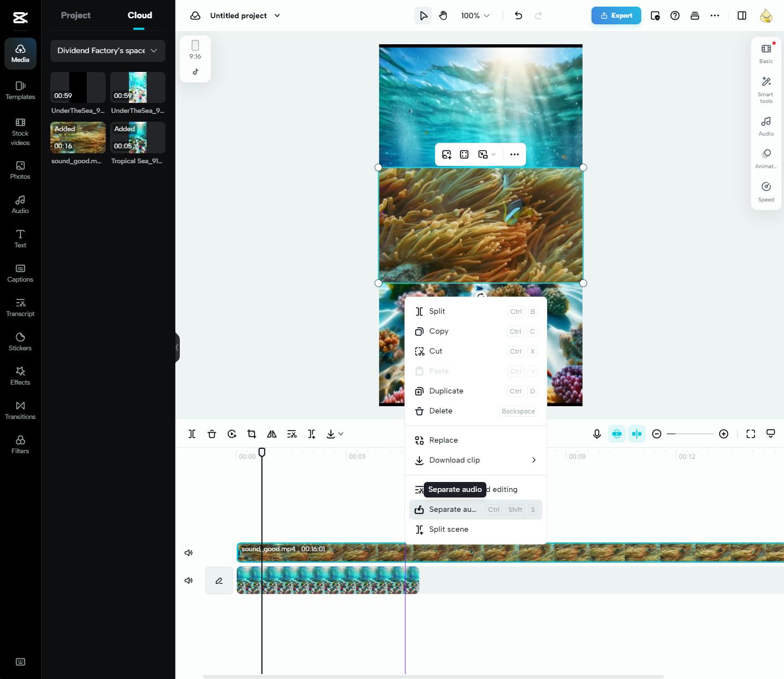
Task: Click the user profile avatar
Action: [766, 15]
